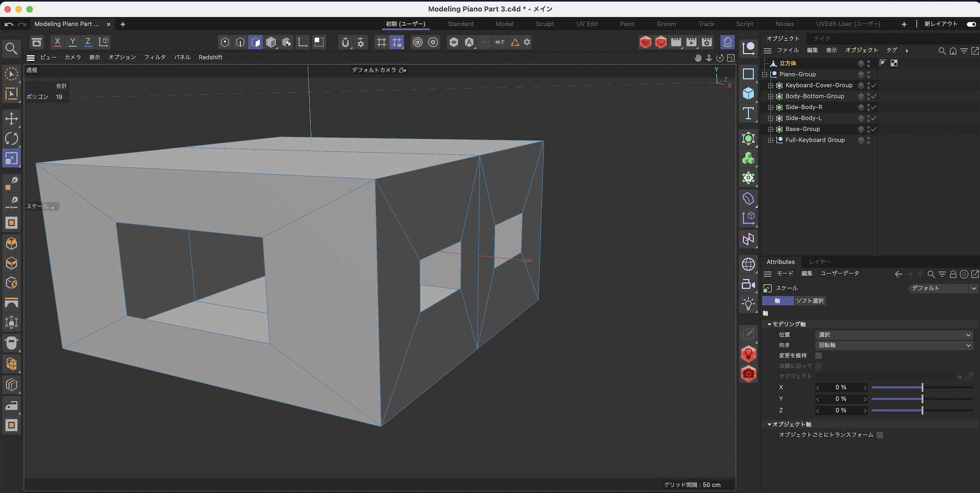The image size is (980, 493).
Task: Adjust the X axis percentage slider
Action: pos(922,387)
